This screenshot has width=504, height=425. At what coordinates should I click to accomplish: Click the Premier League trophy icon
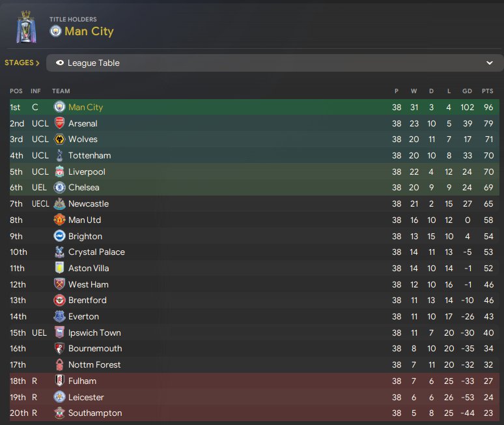pyautogui.click(x=26, y=27)
